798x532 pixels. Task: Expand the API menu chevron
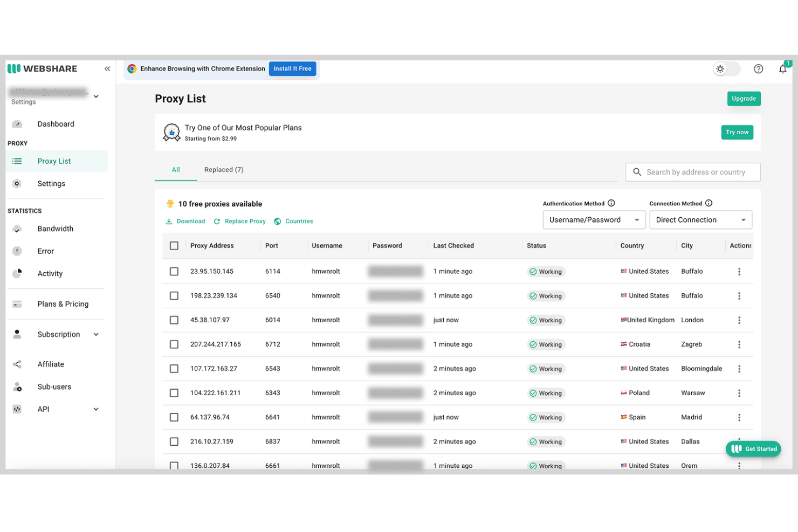coord(96,409)
